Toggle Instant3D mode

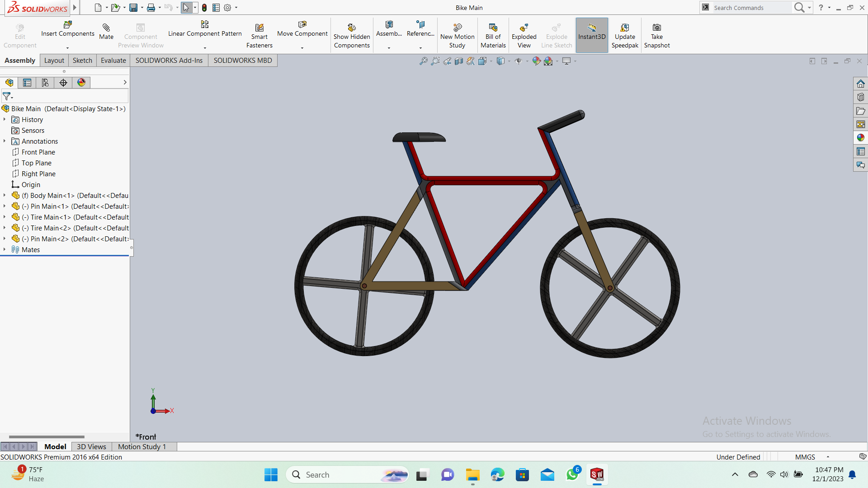(592, 35)
